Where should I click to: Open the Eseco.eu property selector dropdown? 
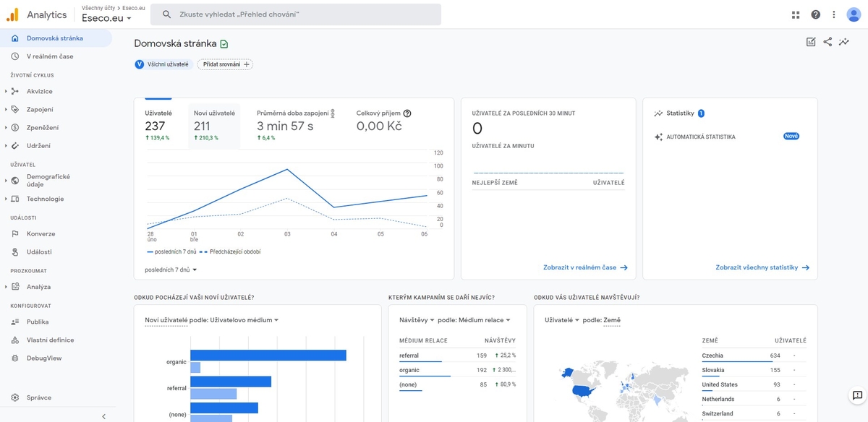(x=107, y=19)
